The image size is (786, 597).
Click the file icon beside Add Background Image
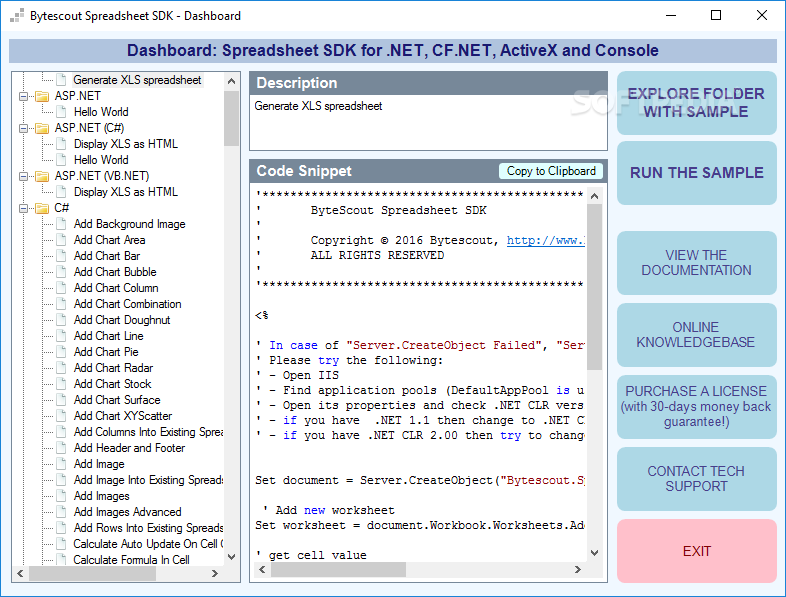[x=61, y=224]
